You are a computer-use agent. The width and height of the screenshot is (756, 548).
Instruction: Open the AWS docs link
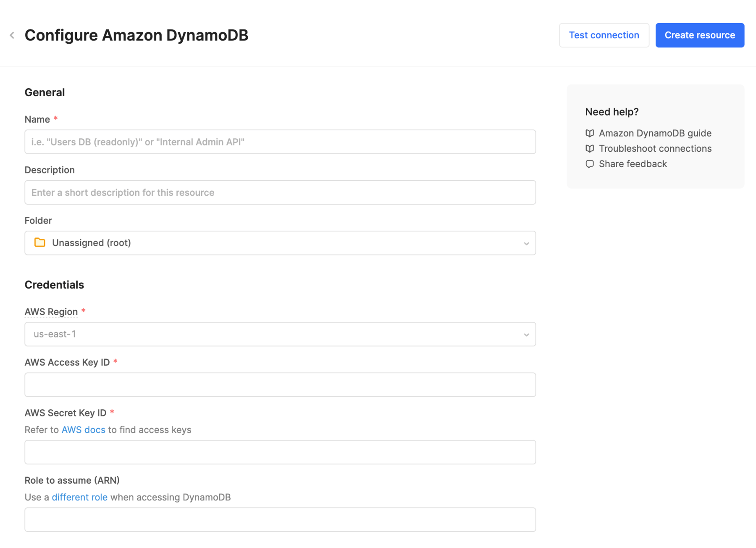coord(83,430)
